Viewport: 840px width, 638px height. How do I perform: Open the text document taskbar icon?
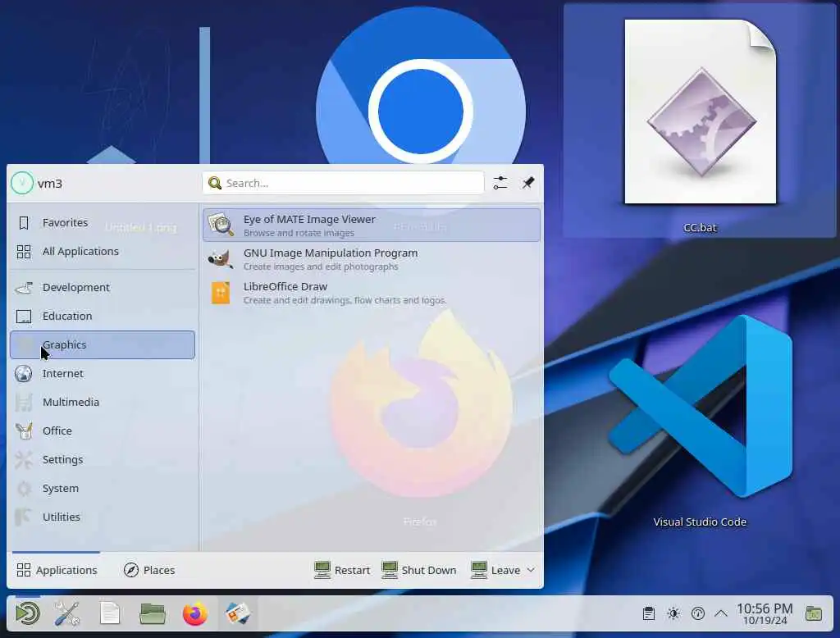(110, 614)
